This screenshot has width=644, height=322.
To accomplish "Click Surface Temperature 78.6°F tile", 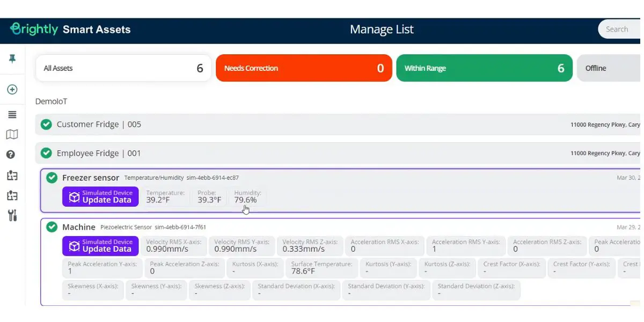I will click(x=321, y=268).
